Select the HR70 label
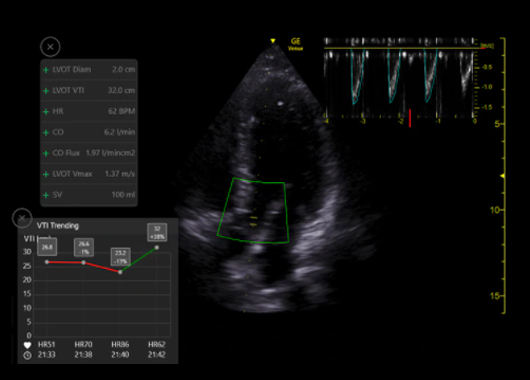530x380 pixels. click(x=83, y=345)
